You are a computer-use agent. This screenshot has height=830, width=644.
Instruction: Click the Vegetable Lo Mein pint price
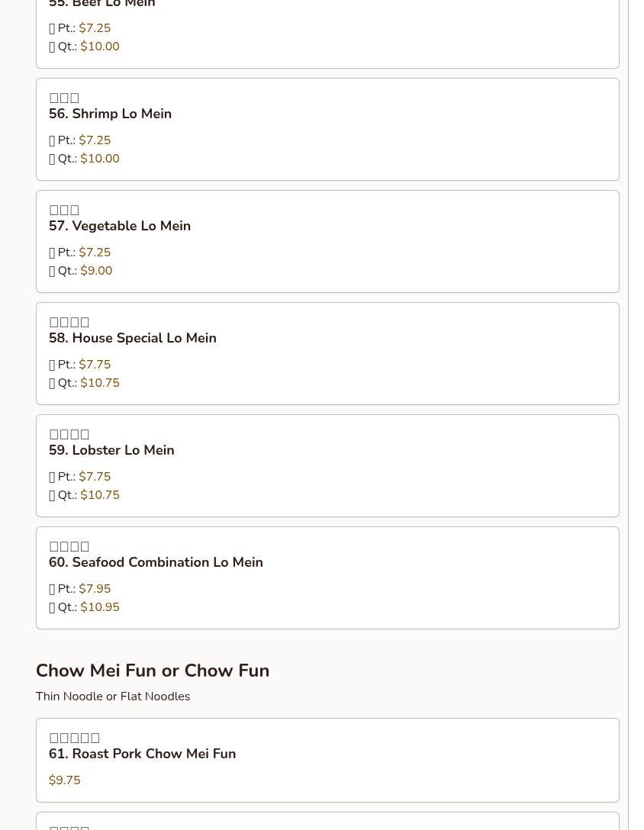pos(95,253)
